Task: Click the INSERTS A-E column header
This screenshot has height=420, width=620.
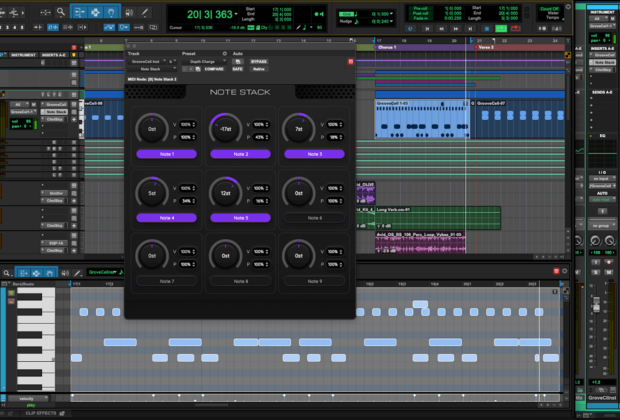Action: (x=54, y=55)
